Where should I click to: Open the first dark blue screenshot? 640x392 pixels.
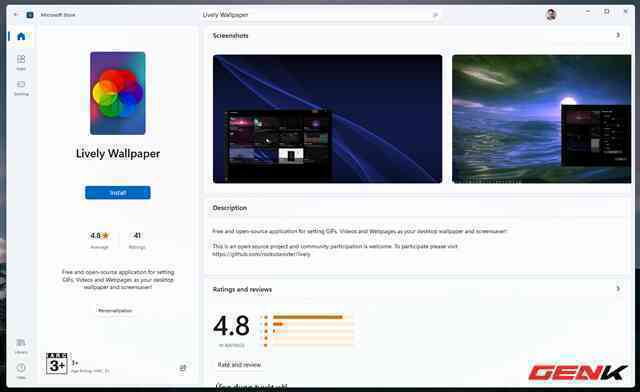tap(327, 119)
